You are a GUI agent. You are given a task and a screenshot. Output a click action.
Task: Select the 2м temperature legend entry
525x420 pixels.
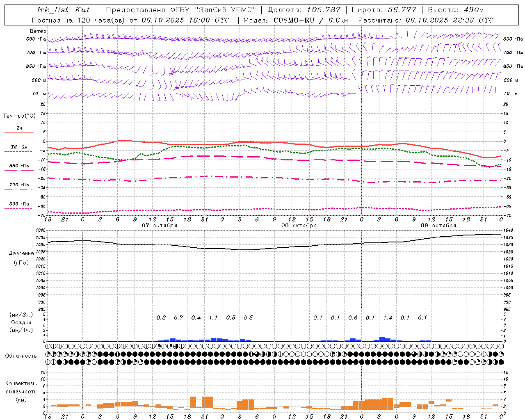pos(19,128)
